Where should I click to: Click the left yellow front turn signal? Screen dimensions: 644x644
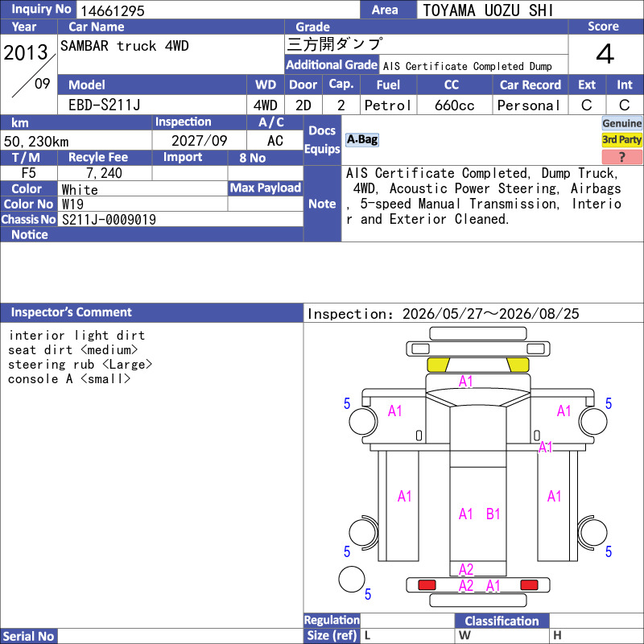tap(438, 365)
